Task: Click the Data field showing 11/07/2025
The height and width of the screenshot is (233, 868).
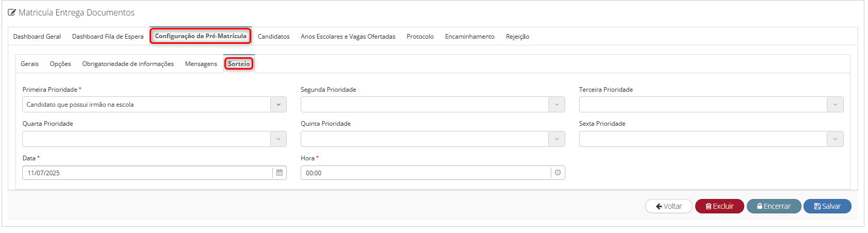Action: (x=148, y=173)
